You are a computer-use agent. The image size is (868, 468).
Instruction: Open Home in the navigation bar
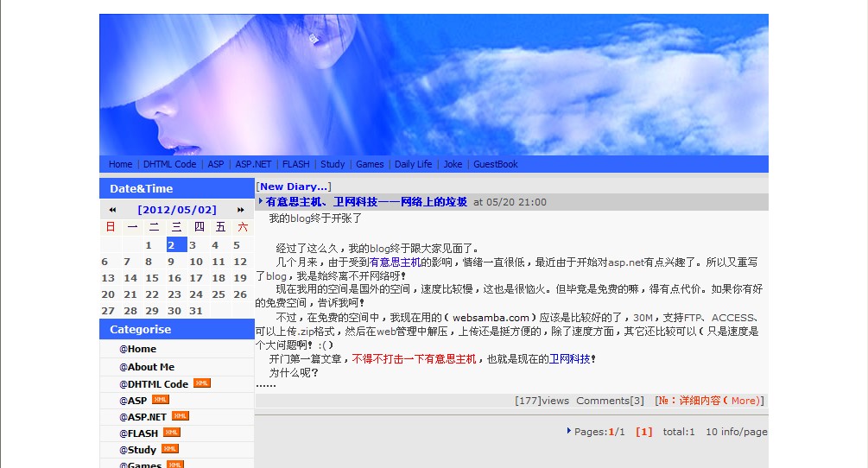(120, 164)
